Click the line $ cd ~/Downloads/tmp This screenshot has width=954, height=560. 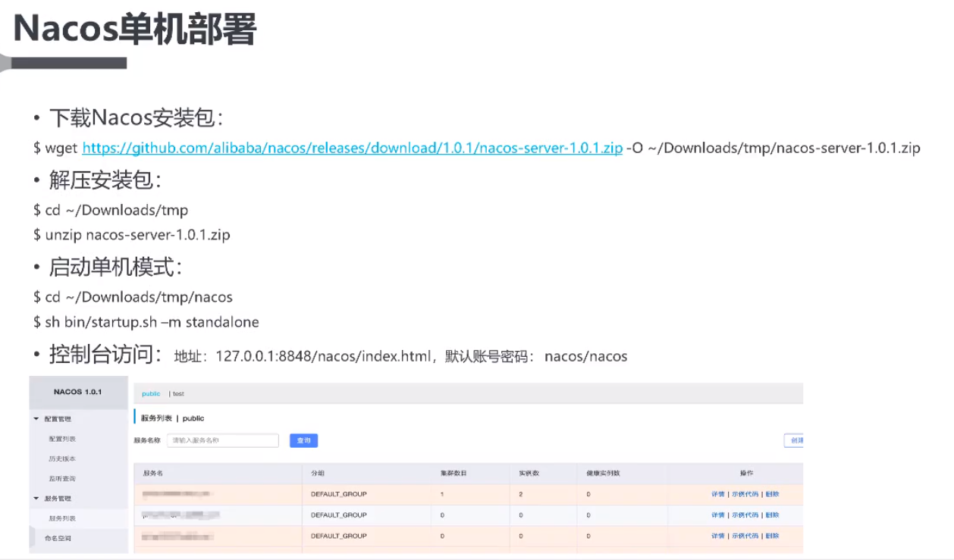(x=111, y=211)
